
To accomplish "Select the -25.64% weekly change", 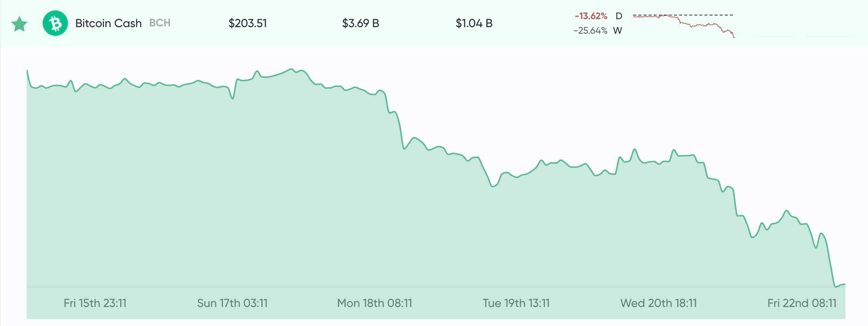I will tap(590, 31).
